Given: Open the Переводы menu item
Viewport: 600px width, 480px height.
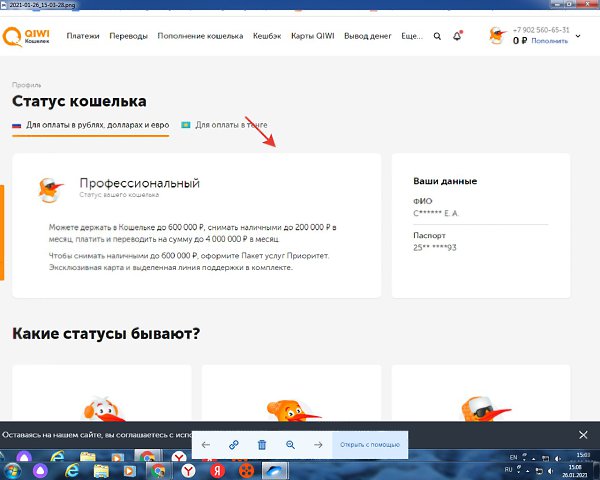Looking at the screenshot, I should coord(128,36).
